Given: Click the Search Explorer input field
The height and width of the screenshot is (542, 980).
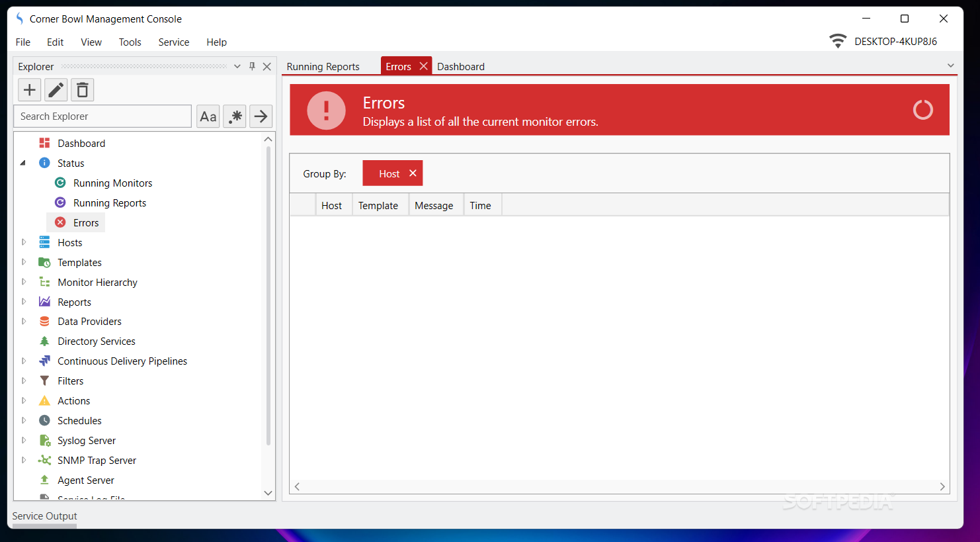Looking at the screenshot, I should (x=102, y=116).
